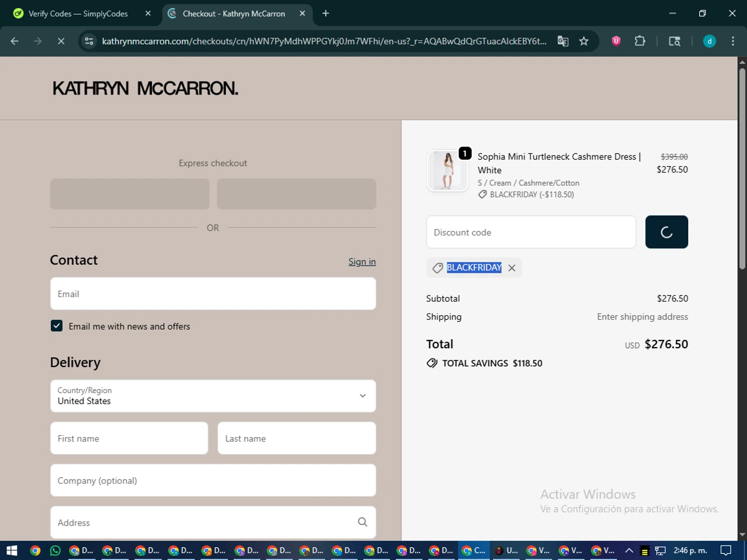The width and height of the screenshot is (747, 560).
Task: Click the browser URL address bar
Action: coord(324,41)
